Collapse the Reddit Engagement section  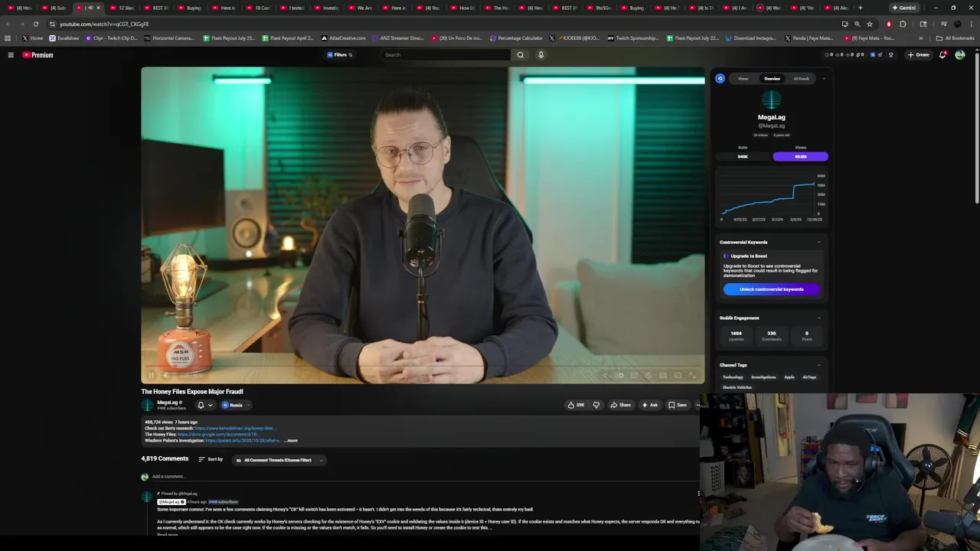(x=818, y=318)
